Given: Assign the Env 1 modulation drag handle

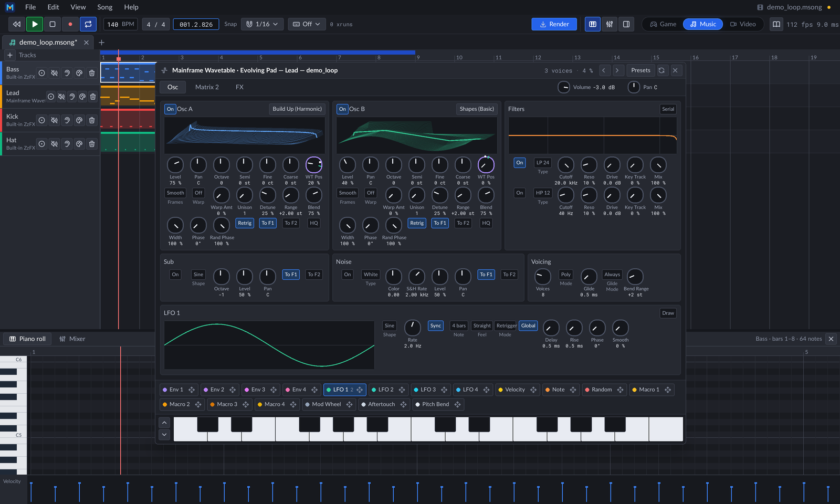Looking at the screenshot, I should [x=192, y=390].
